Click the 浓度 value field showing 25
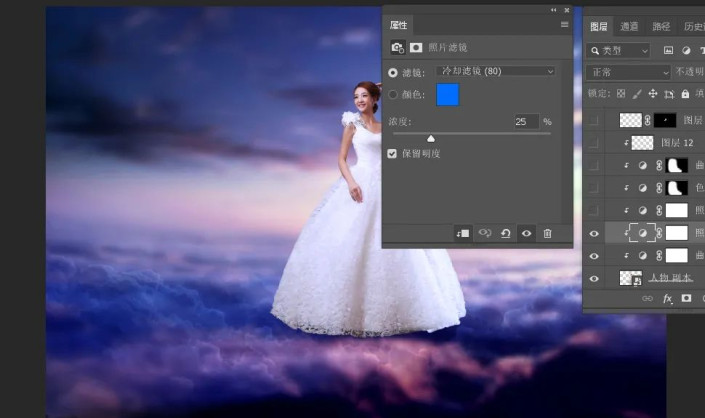The image size is (705, 418). pyautogui.click(x=527, y=121)
